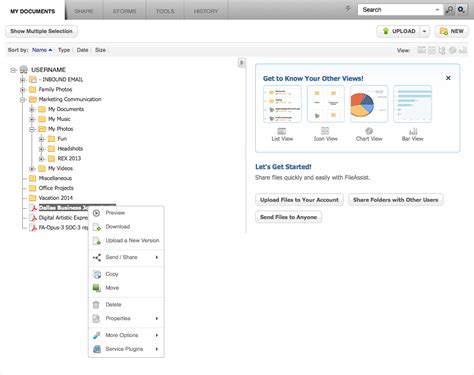Click the INBOUND EMAIL folder icon

click(x=32, y=80)
